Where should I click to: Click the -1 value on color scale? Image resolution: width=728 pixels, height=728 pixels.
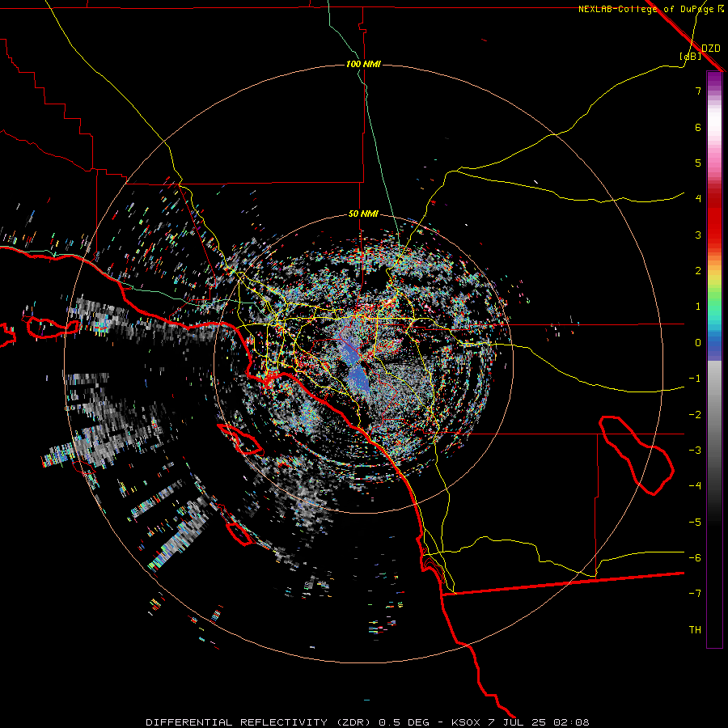[695, 379]
